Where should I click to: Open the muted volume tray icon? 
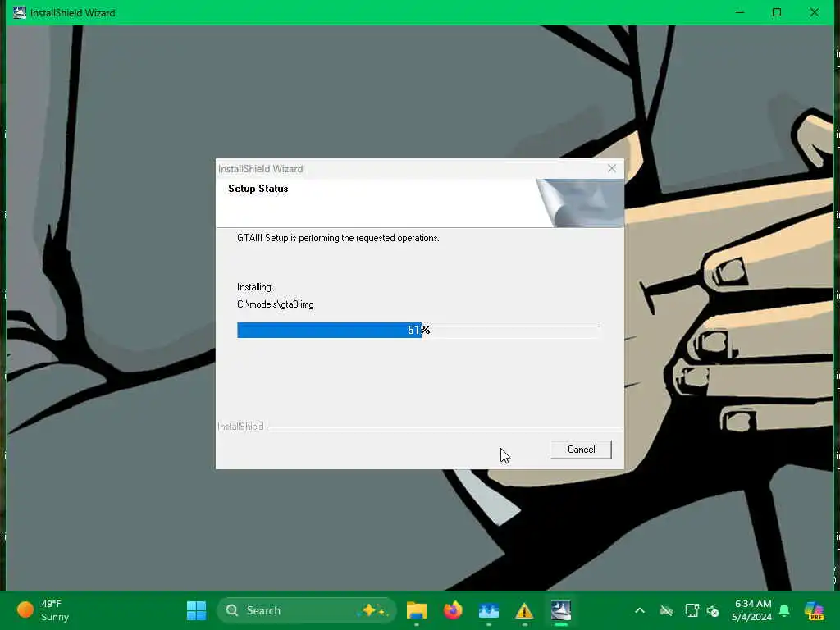pos(713,610)
